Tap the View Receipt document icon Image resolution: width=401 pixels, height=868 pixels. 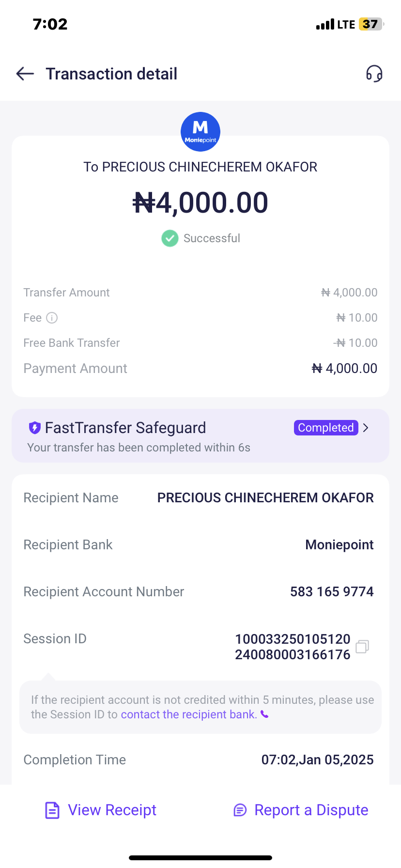click(x=52, y=810)
